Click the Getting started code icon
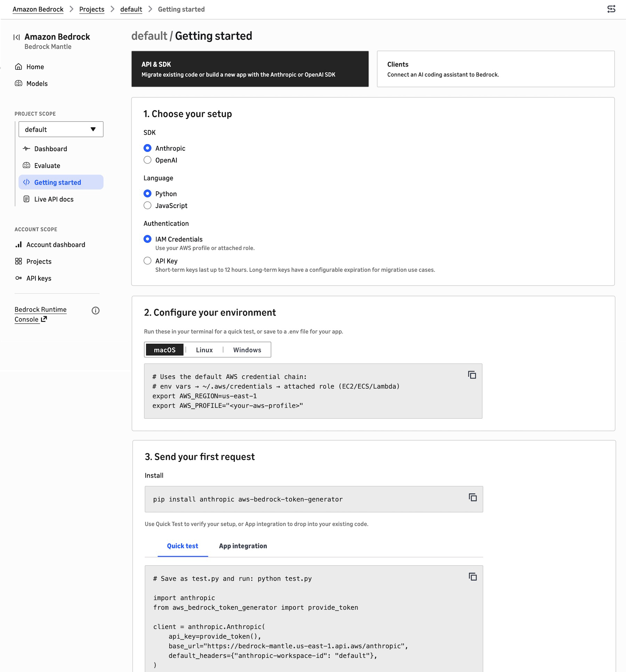This screenshot has width=626, height=672. (x=26, y=182)
